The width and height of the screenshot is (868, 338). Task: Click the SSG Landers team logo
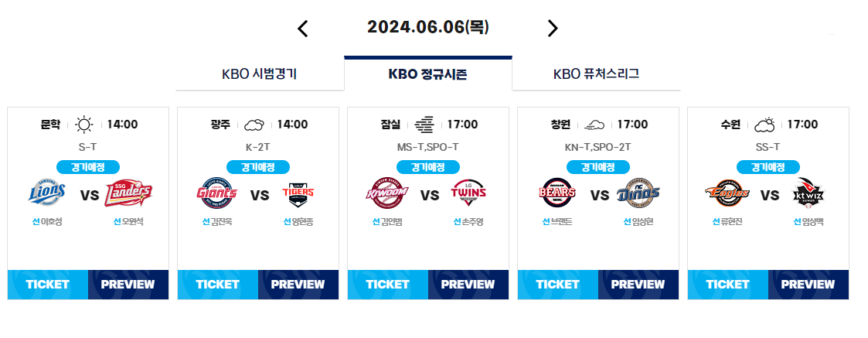pyautogui.click(x=128, y=193)
